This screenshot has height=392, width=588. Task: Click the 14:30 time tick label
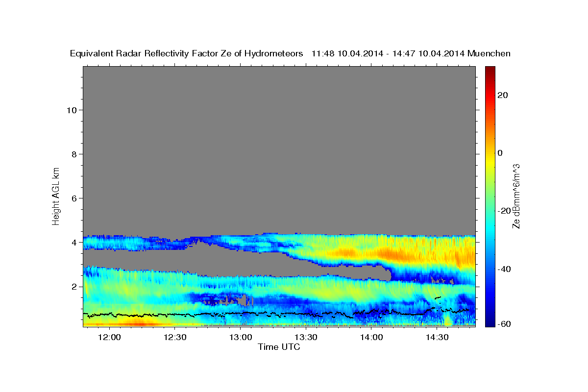point(437,338)
